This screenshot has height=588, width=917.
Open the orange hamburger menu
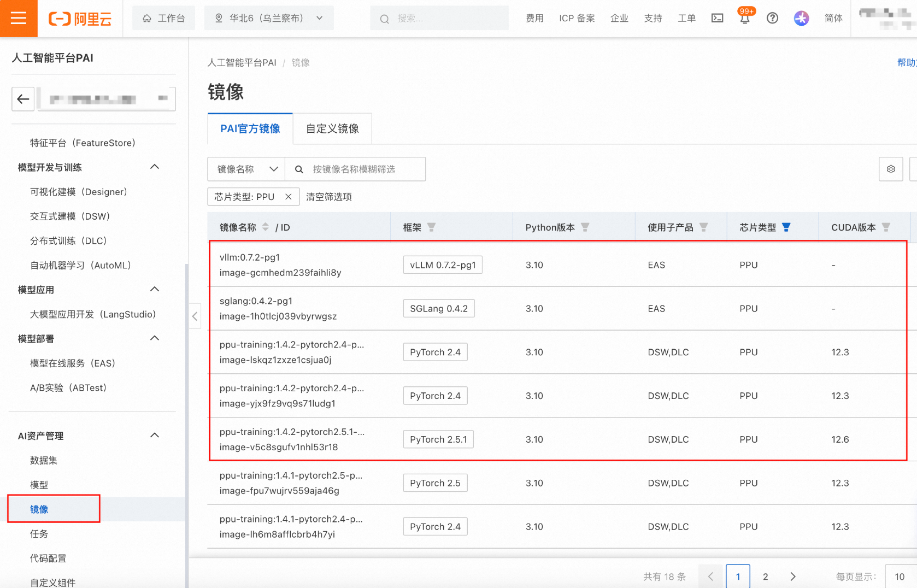click(19, 19)
